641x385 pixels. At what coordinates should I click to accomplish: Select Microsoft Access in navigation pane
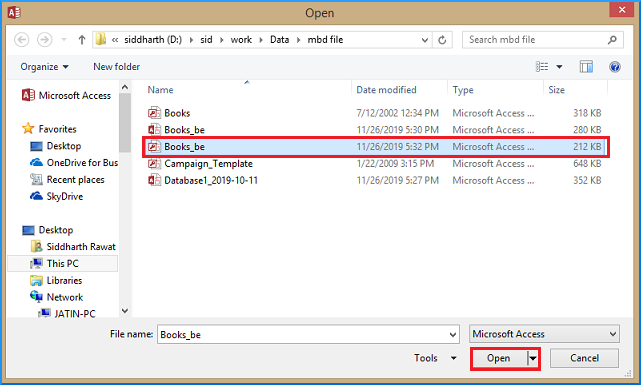coord(66,95)
